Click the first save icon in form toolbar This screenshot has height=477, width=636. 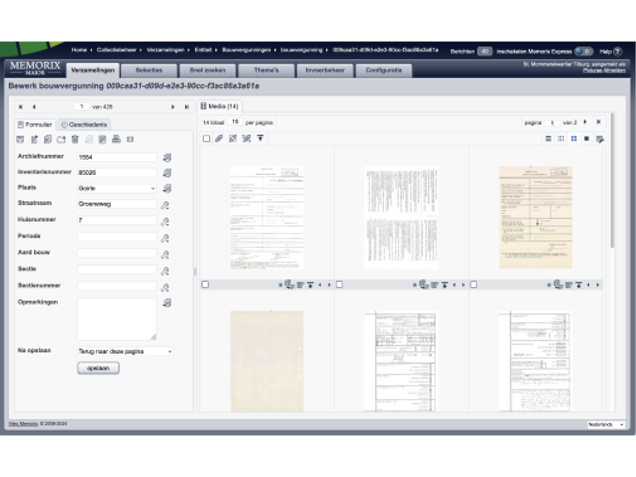(x=20, y=139)
